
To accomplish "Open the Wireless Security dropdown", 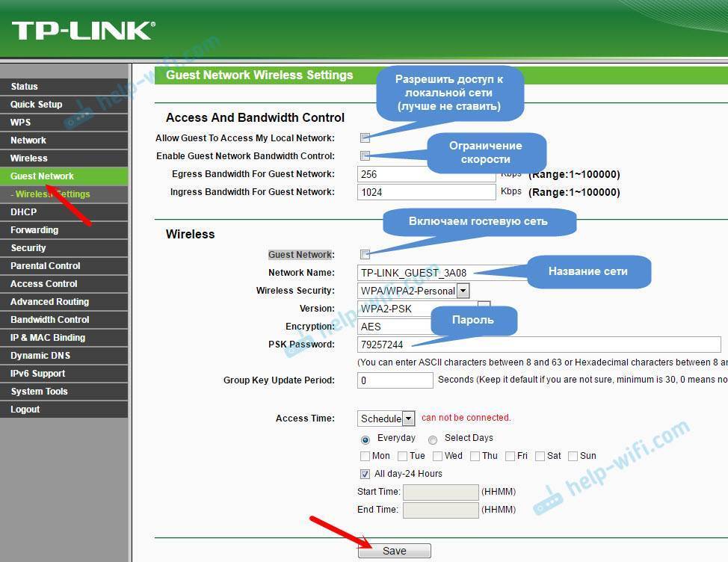I will tap(413, 291).
